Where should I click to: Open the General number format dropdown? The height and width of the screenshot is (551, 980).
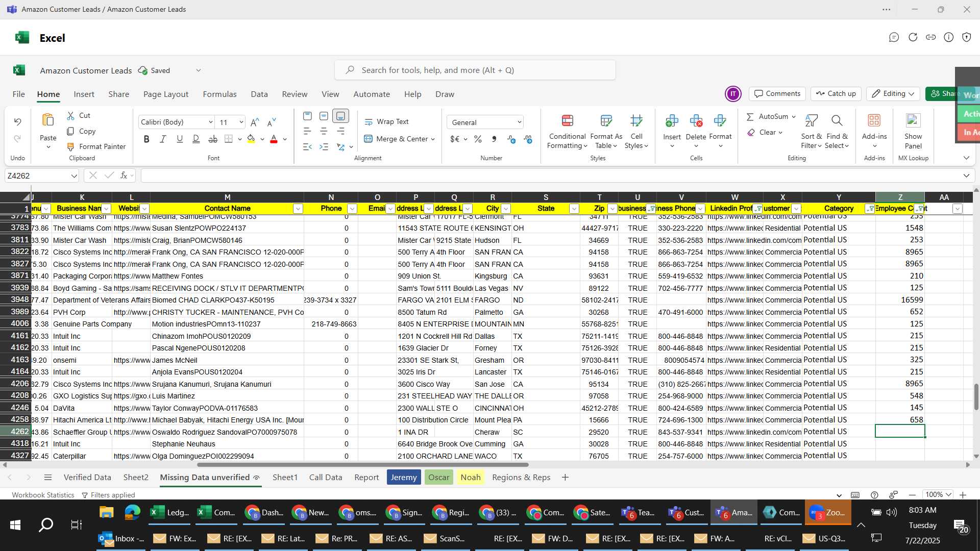pyautogui.click(x=519, y=122)
